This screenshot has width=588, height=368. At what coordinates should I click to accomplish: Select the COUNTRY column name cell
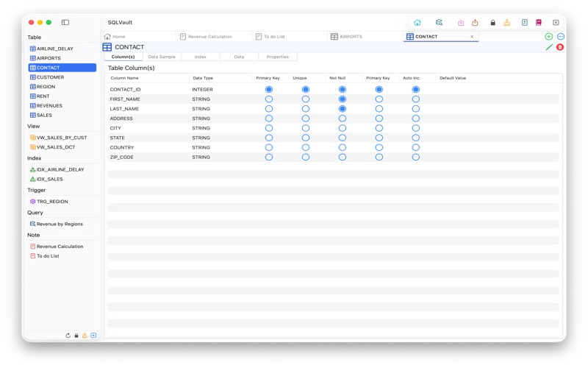(122, 148)
